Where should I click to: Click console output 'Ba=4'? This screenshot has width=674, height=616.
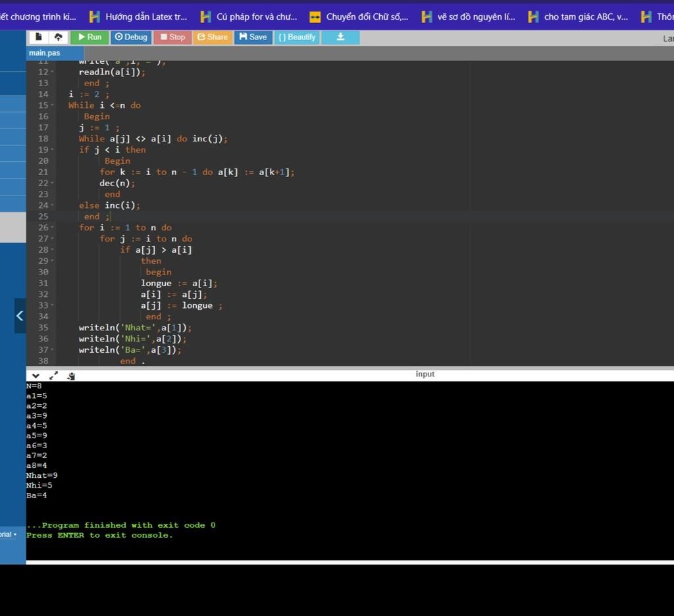[37, 495]
